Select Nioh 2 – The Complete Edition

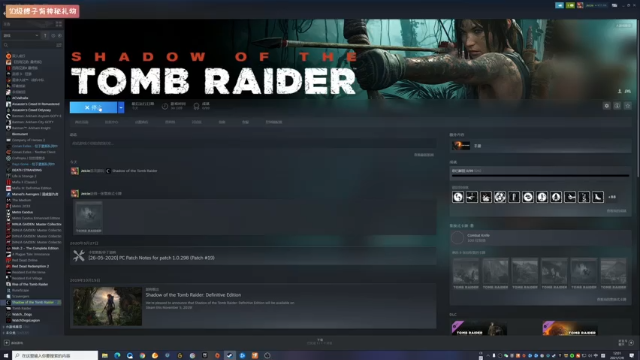tap(35, 248)
